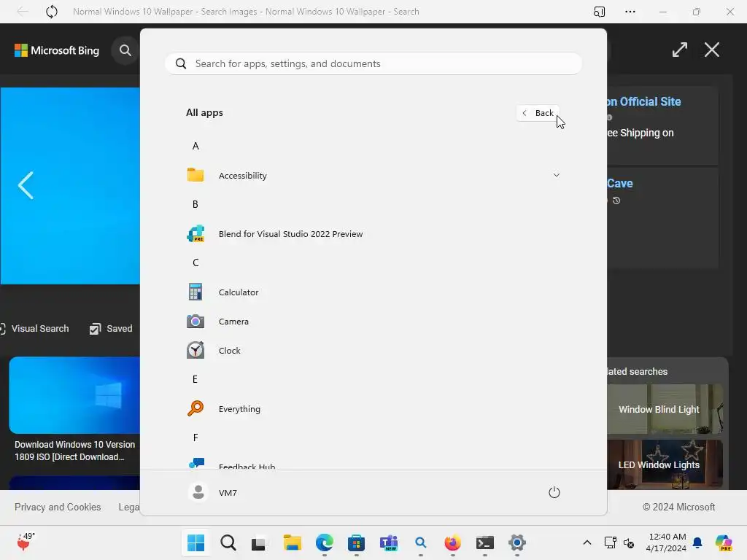Open Copilot preview icon in tray

tap(724, 542)
